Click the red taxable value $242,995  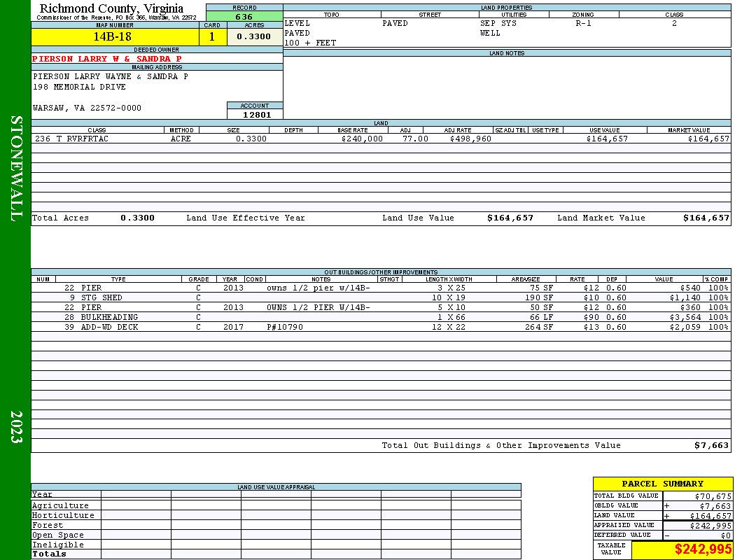[x=703, y=549]
